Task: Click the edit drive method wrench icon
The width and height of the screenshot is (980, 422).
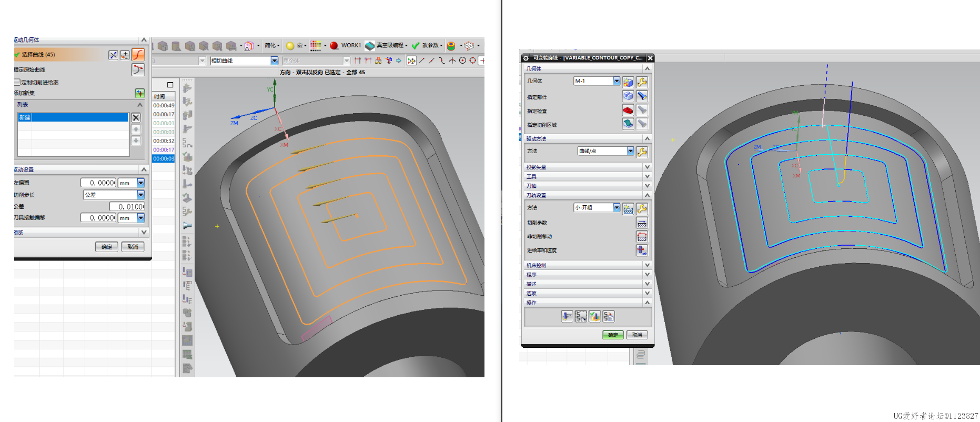Action: tap(642, 152)
